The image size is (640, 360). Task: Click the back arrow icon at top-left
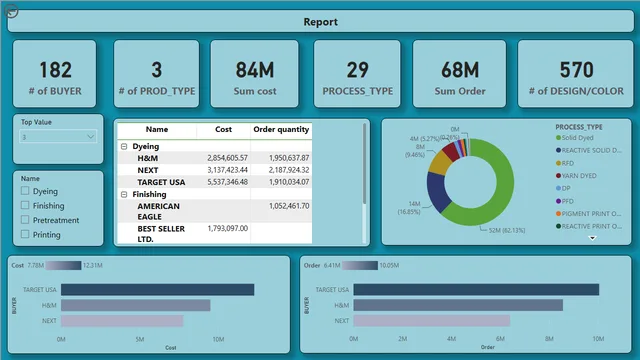(x=12, y=11)
